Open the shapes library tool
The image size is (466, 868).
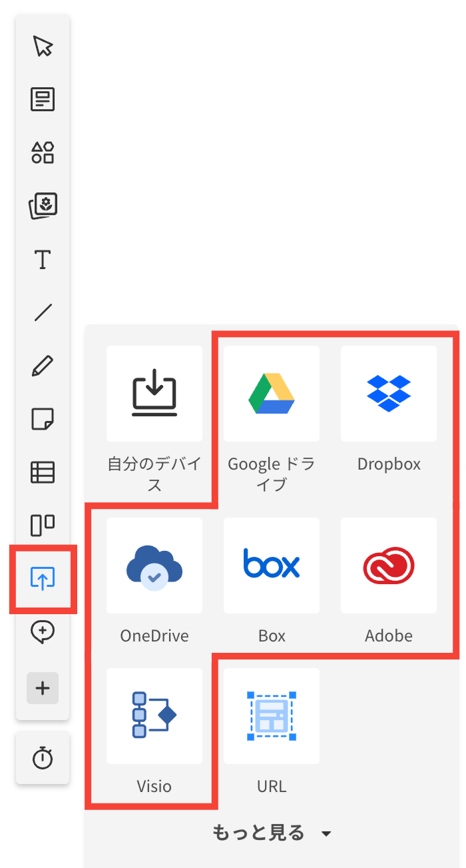tap(43, 153)
